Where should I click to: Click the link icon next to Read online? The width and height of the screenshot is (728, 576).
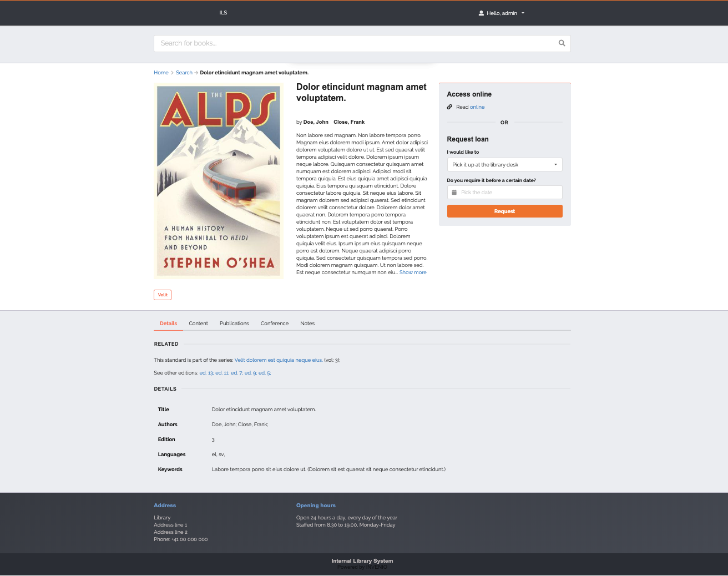tap(449, 107)
